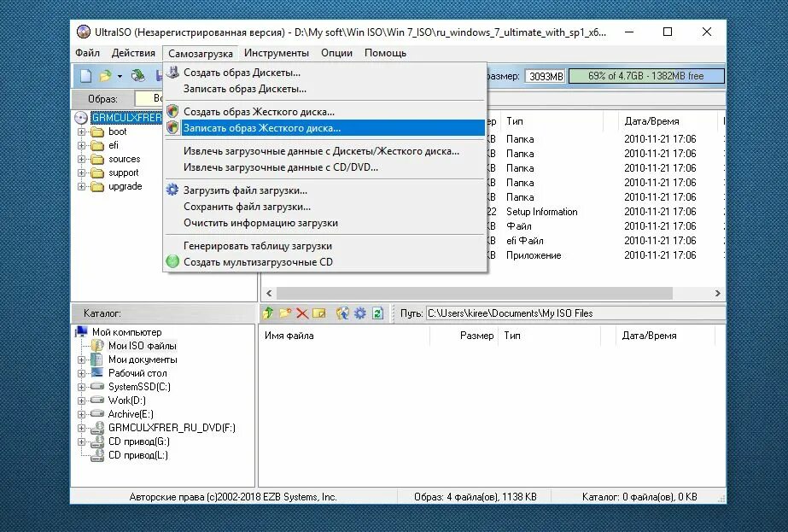Choose Извлечь загрузочные данные с Дискеты/Жесткого диска

coord(324,151)
